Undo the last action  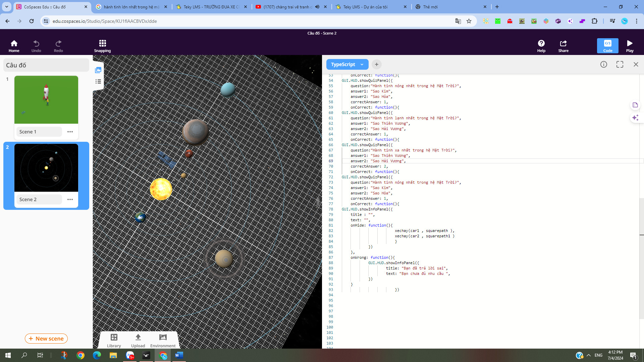click(36, 46)
